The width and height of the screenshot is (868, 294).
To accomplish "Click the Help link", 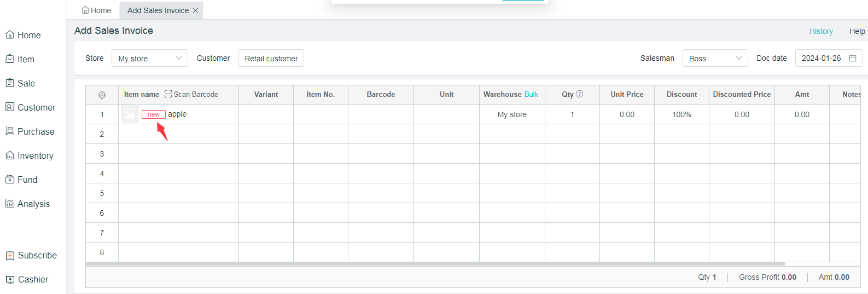I will [857, 31].
